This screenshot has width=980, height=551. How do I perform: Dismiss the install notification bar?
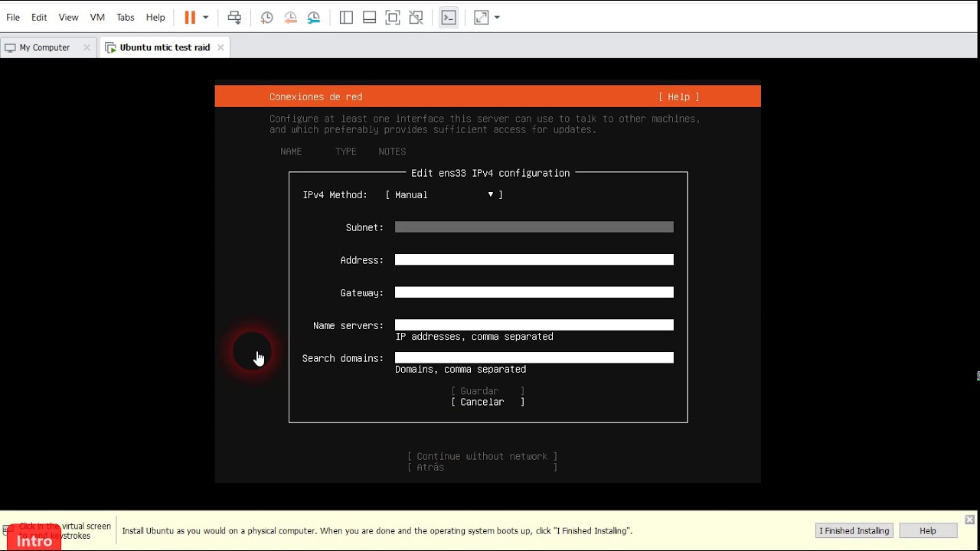point(969,520)
